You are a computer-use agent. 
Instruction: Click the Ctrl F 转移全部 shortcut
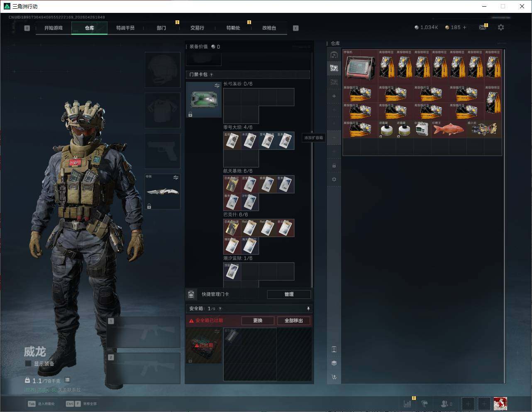tap(81, 404)
